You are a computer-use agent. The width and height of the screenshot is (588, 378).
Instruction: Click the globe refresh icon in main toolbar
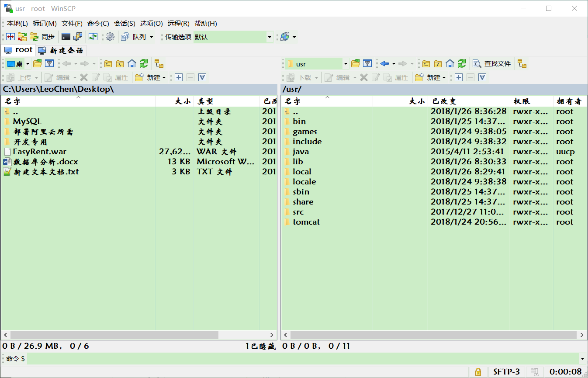pos(285,37)
